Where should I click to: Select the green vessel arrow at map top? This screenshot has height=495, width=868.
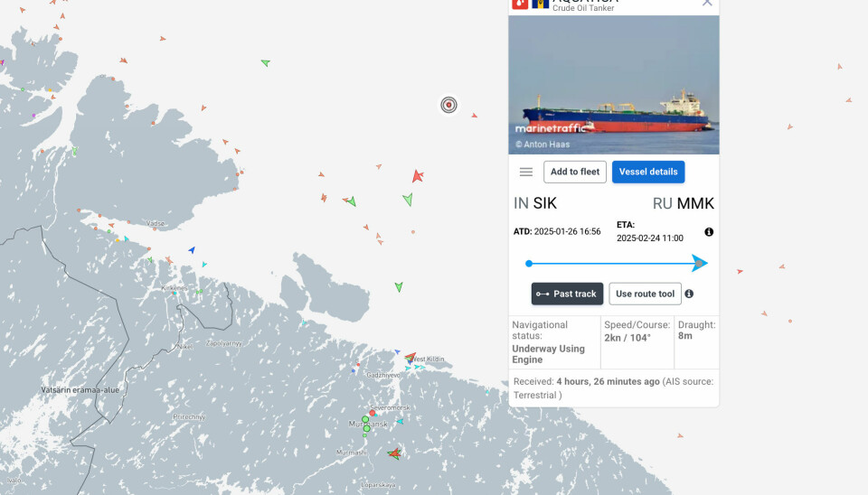[266, 62]
